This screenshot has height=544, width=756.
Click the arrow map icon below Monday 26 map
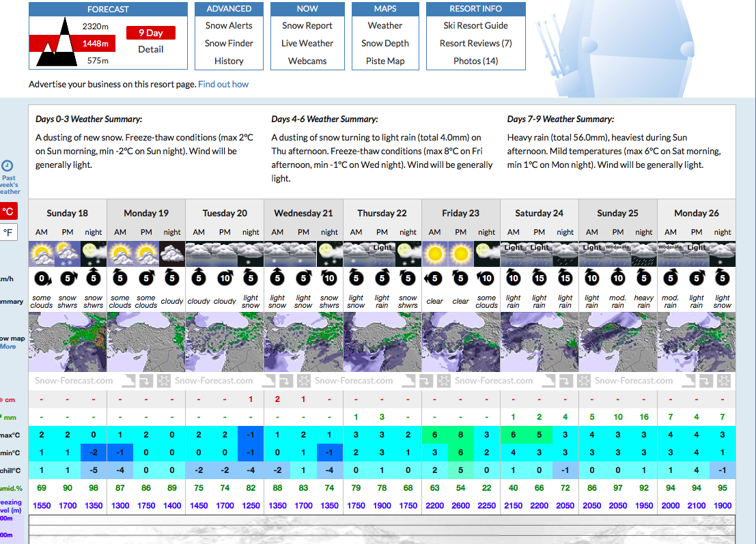tap(705, 381)
